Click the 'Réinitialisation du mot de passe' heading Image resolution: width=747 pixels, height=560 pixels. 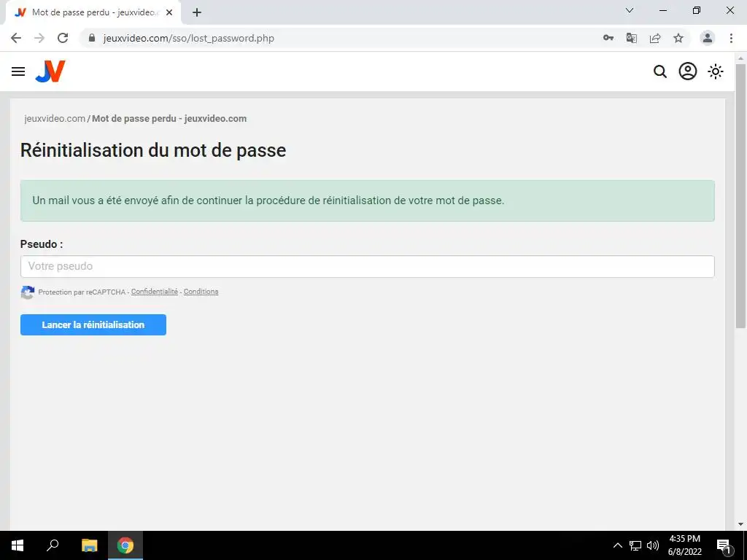tap(153, 150)
